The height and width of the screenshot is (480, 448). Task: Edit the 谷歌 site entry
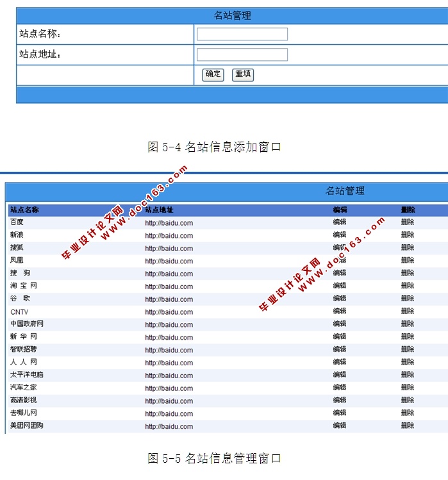[x=340, y=299]
